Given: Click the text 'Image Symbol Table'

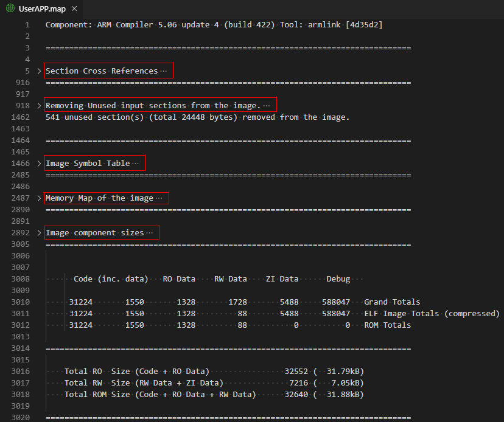Looking at the screenshot, I should pos(88,164).
